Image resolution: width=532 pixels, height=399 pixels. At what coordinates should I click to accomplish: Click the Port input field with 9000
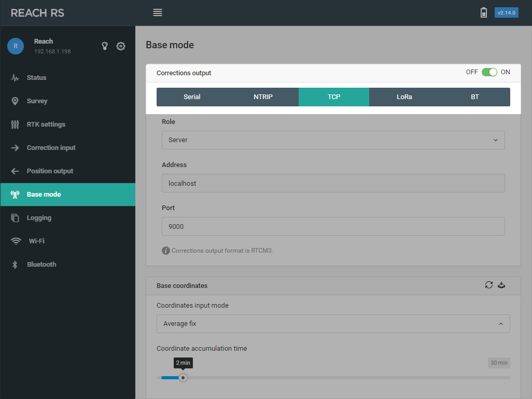[333, 226]
